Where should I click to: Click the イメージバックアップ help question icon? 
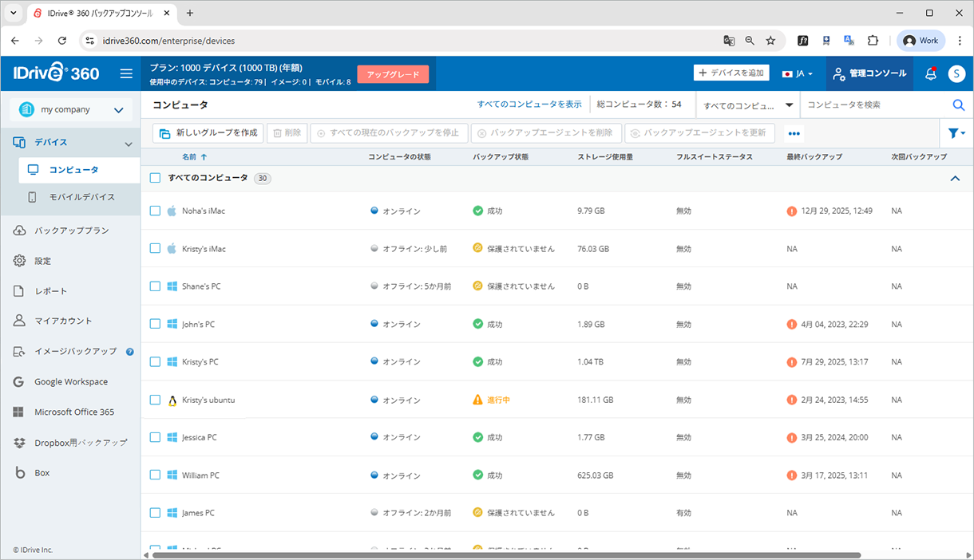130,351
